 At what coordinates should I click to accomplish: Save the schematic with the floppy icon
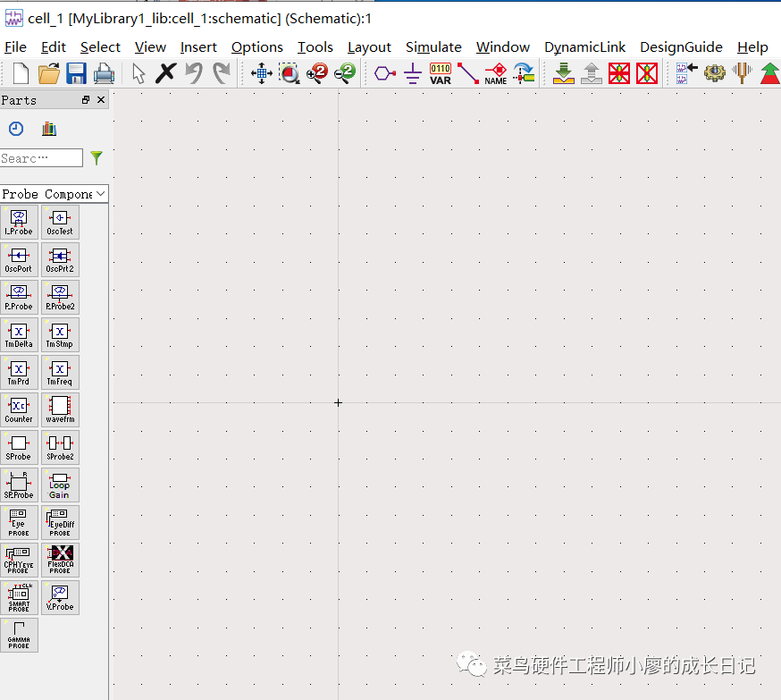click(77, 74)
